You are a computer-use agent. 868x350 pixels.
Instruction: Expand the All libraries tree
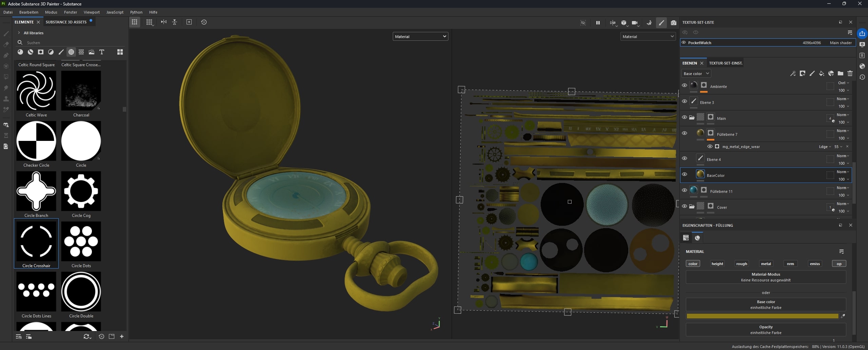(x=19, y=33)
